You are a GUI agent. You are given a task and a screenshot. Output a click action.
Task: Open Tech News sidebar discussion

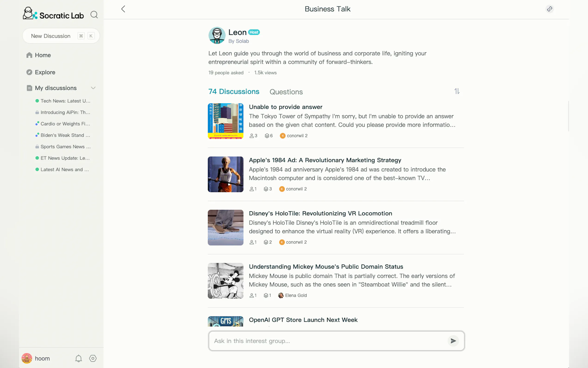pos(65,101)
